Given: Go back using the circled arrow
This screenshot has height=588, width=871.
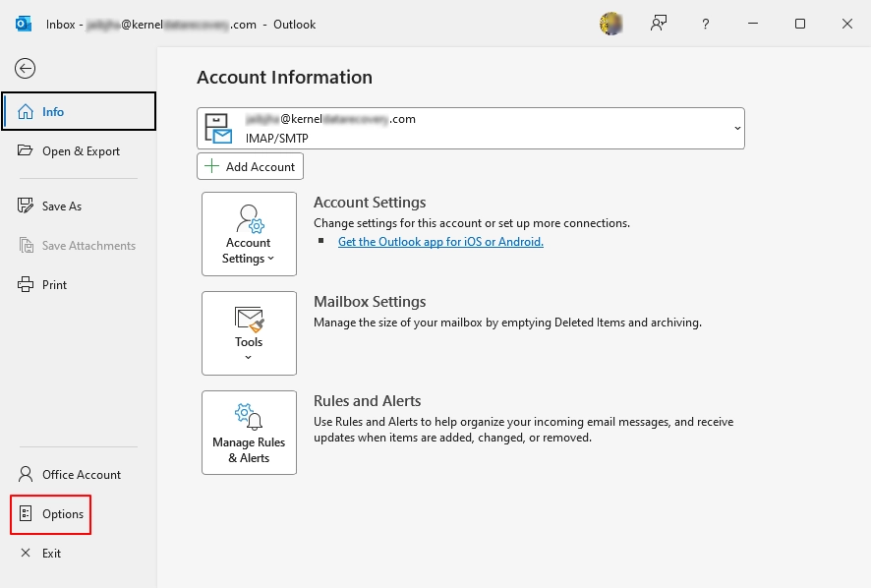Looking at the screenshot, I should 25,69.
